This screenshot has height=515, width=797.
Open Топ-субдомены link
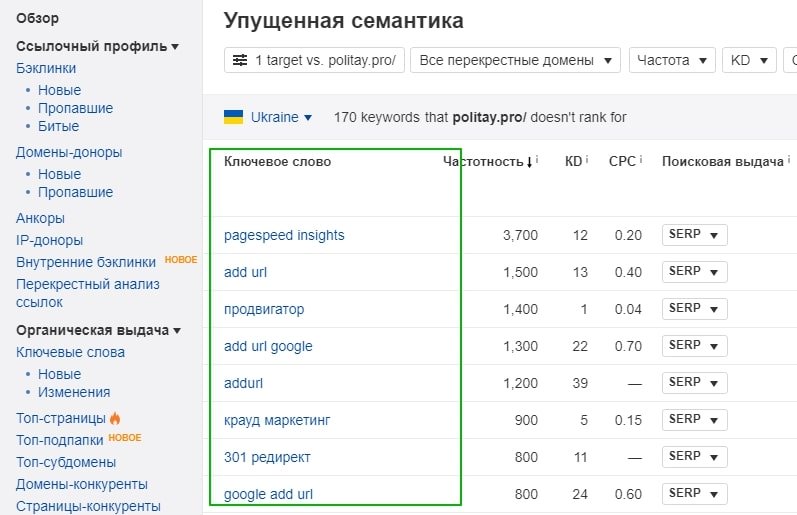pyautogui.click(x=66, y=462)
